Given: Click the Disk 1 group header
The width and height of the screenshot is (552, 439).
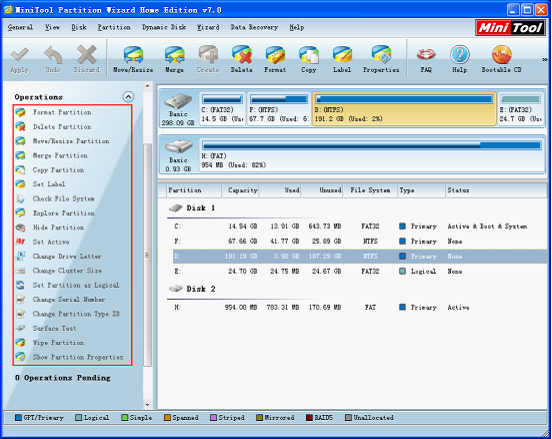Looking at the screenshot, I should pyautogui.click(x=192, y=208).
